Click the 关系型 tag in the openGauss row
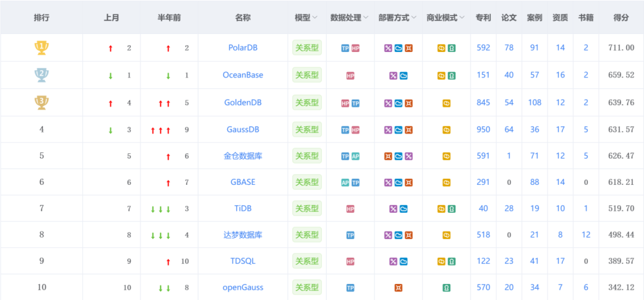 point(307,287)
